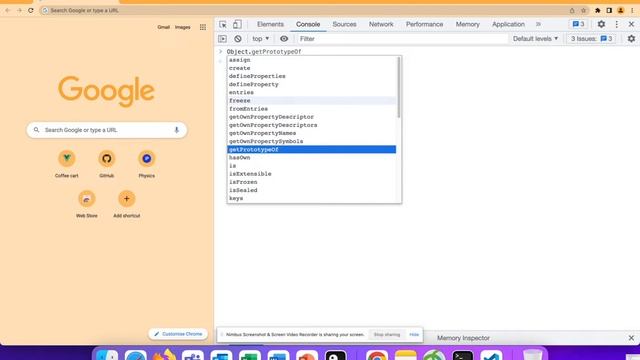This screenshot has height=360, width=640.
Task: Focus the console Filter field
Action: pos(402,39)
